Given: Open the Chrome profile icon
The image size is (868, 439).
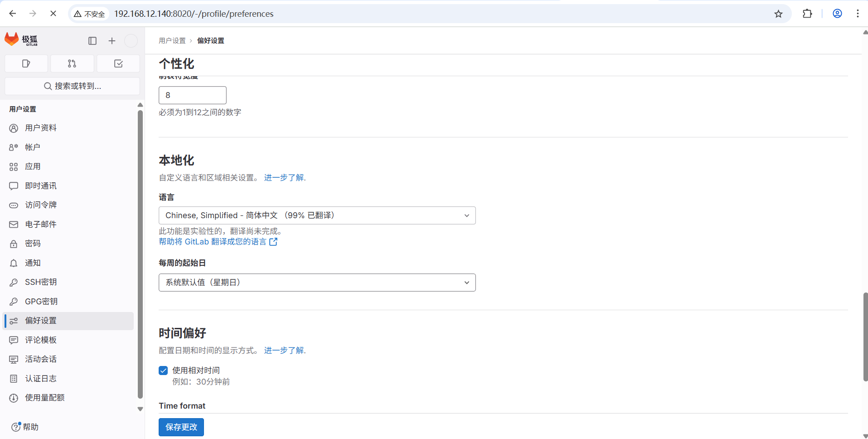Looking at the screenshot, I should click(x=837, y=14).
